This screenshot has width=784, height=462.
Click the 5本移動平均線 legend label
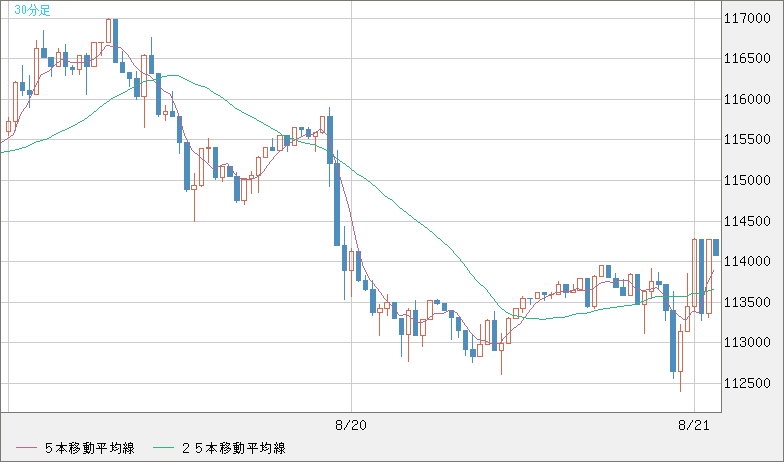(90, 448)
